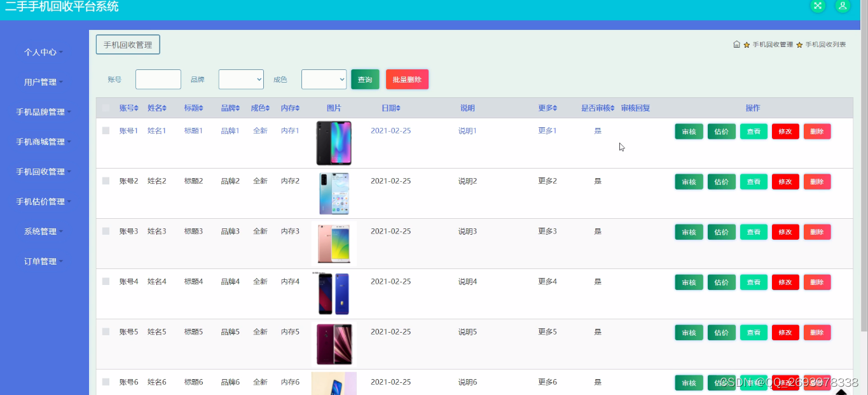Click 删除 button for 账号1 row
The width and height of the screenshot is (868, 395).
tap(817, 132)
